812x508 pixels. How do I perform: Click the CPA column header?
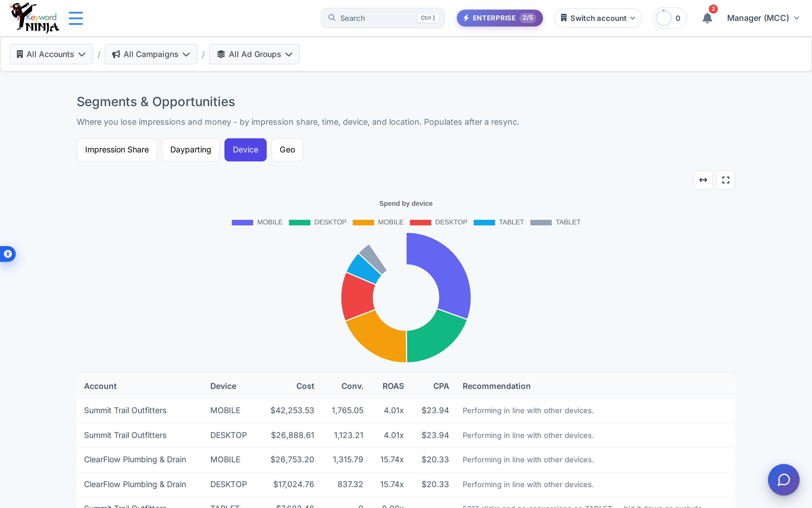[441, 386]
